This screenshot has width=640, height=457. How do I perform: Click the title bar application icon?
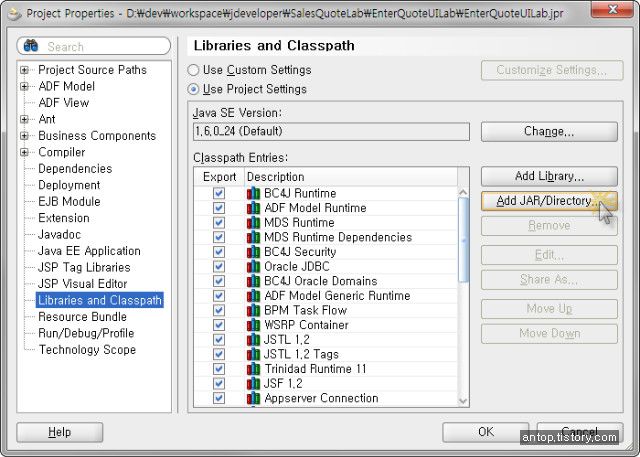point(15,13)
